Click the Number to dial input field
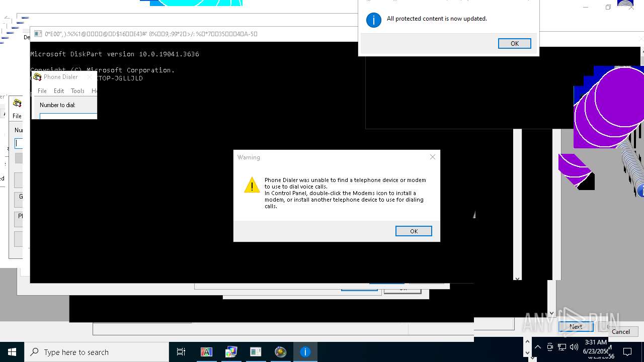The width and height of the screenshot is (644, 362). tap(68, 116)
